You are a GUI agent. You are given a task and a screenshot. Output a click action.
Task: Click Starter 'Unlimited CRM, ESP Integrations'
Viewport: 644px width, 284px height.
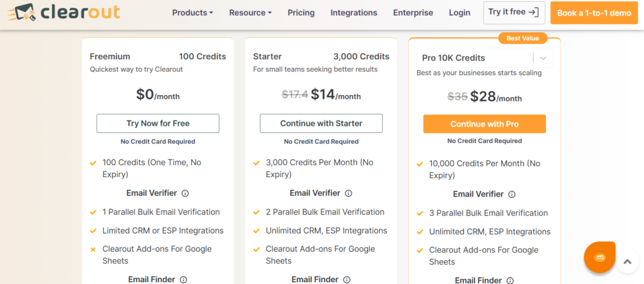click(326, 230)
